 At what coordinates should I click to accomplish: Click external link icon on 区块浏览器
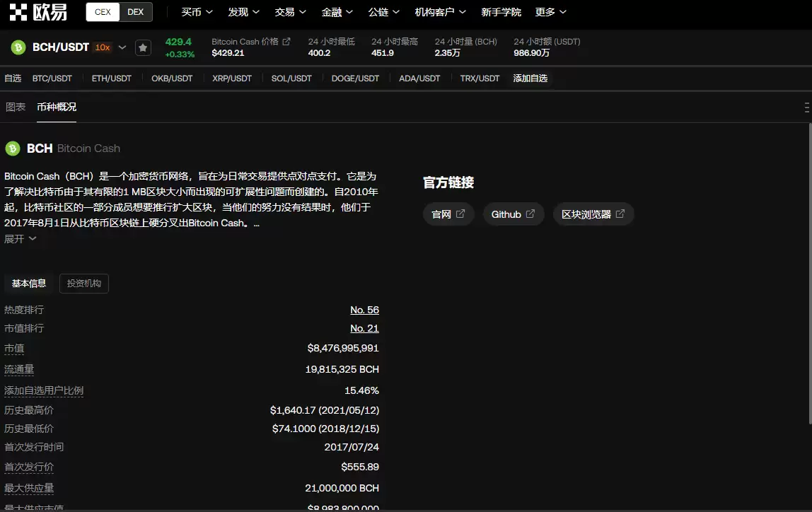point(620,214)
